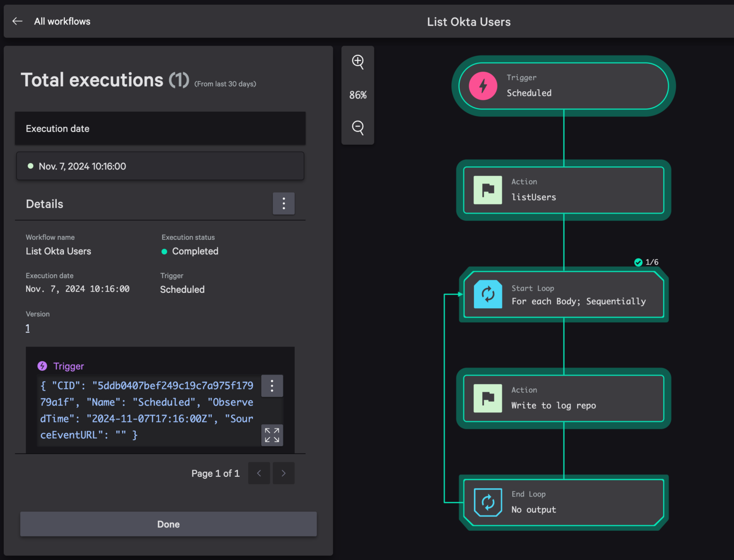This screenshot has height=560, width=734.
Task: Click the pink lightning Trigger icon
Action: (483, 86)
